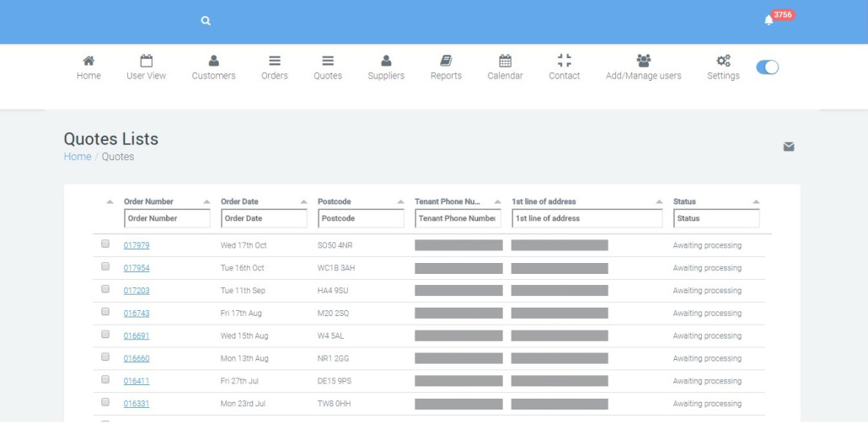This screenshot has height=429, width=868.
Task: Focus the Order Date filter field
Action: 264,218
